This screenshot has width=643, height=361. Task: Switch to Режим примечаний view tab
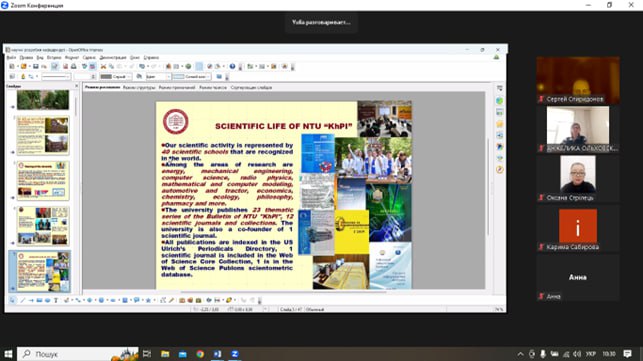[x=177, y=87]
